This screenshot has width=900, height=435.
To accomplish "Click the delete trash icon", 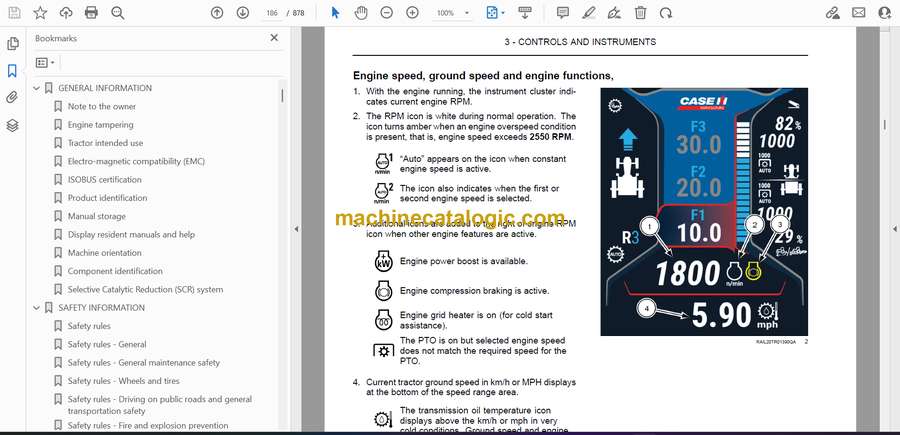I will pos(641,13).
